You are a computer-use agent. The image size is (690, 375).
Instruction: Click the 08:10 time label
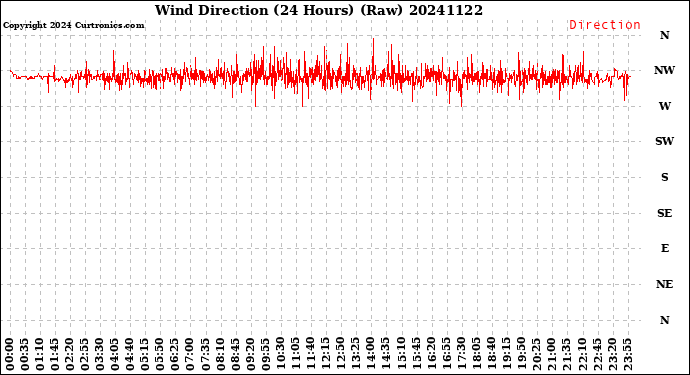click(220, 355)
